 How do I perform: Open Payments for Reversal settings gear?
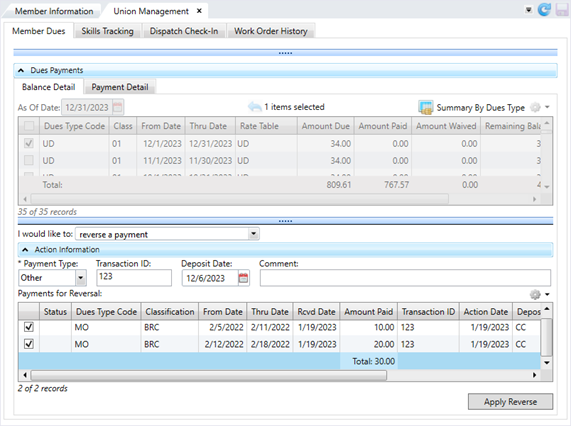535,294
